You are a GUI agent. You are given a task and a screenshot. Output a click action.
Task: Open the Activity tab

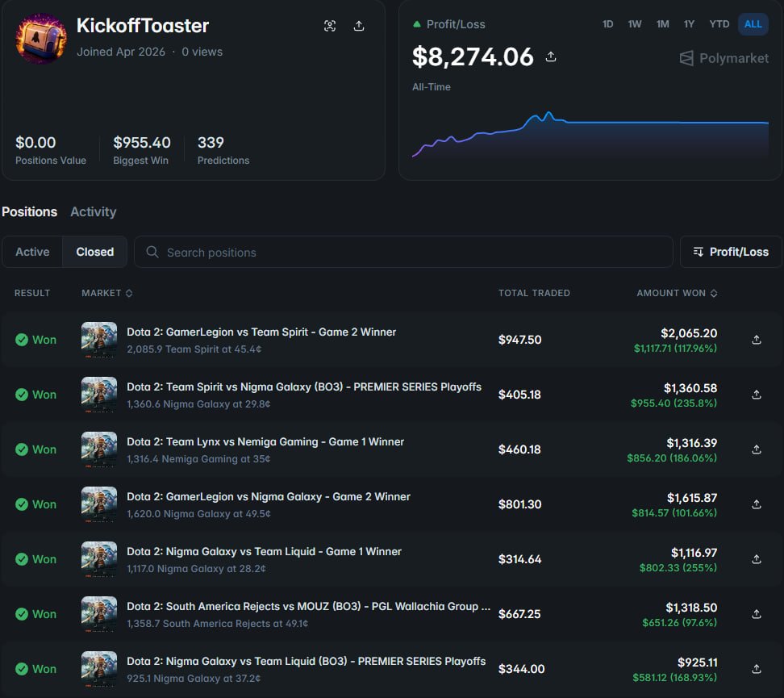click(94, 211)
